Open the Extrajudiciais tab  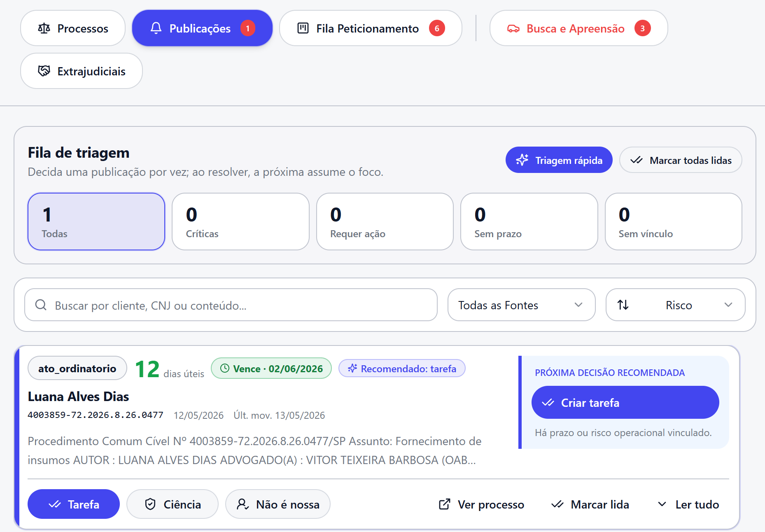point(82,71)
